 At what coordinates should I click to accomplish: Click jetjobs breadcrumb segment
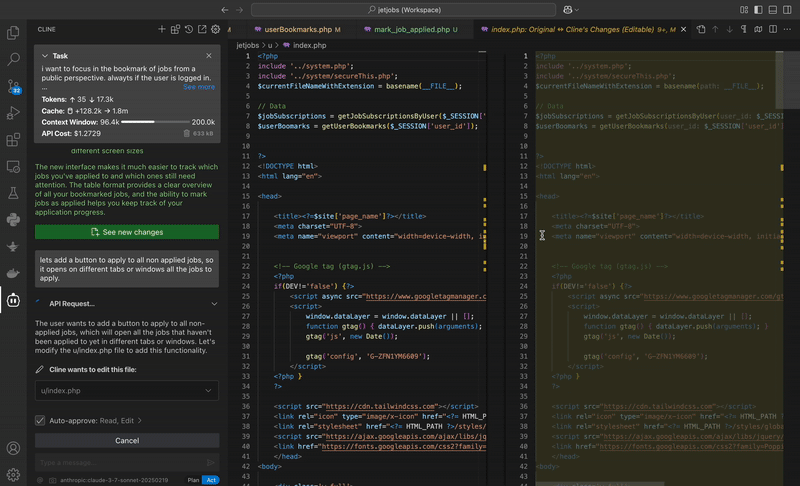click(x=247, y=45)
